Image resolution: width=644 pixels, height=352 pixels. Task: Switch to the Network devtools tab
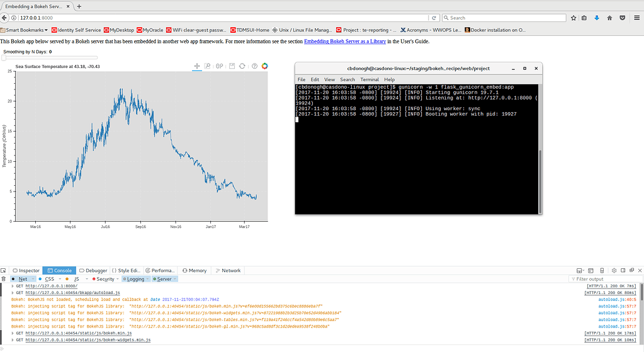(229, 271)
